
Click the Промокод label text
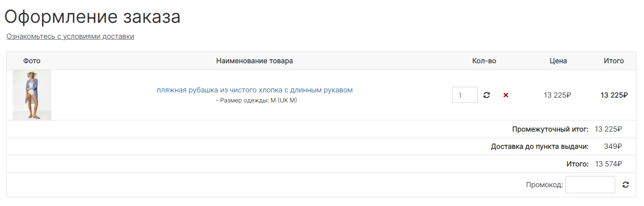click(x=544, y=185)
